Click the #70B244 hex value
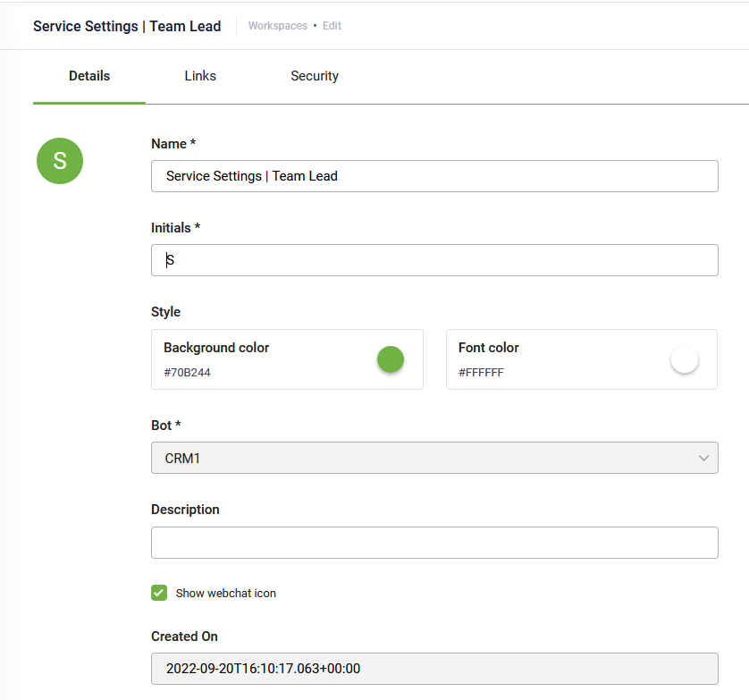Image resolution: width=749 pixels, height=700 pixels. click(x=187, y=373)
